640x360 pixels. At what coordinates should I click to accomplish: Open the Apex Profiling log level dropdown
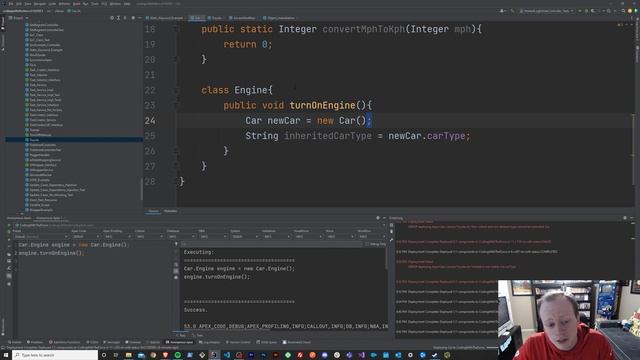click(117, 237)
